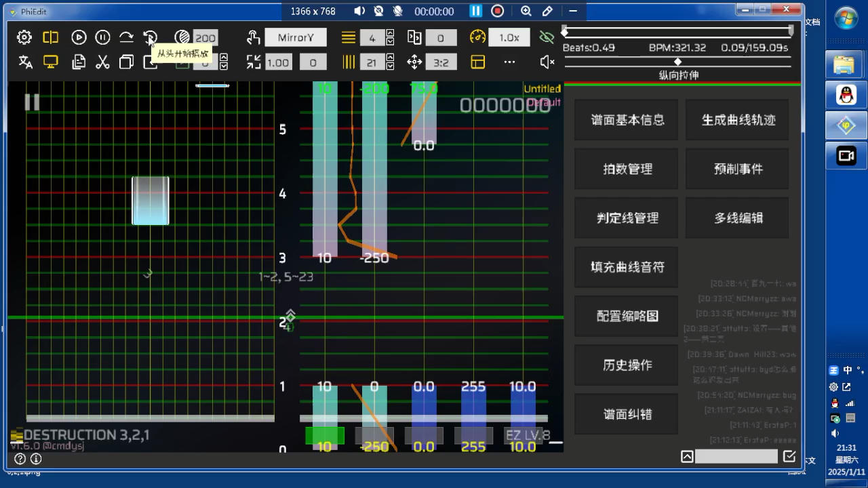Open the three-dots more options
Viewport: 868px width, 488px height.
(x=509, y=62)
